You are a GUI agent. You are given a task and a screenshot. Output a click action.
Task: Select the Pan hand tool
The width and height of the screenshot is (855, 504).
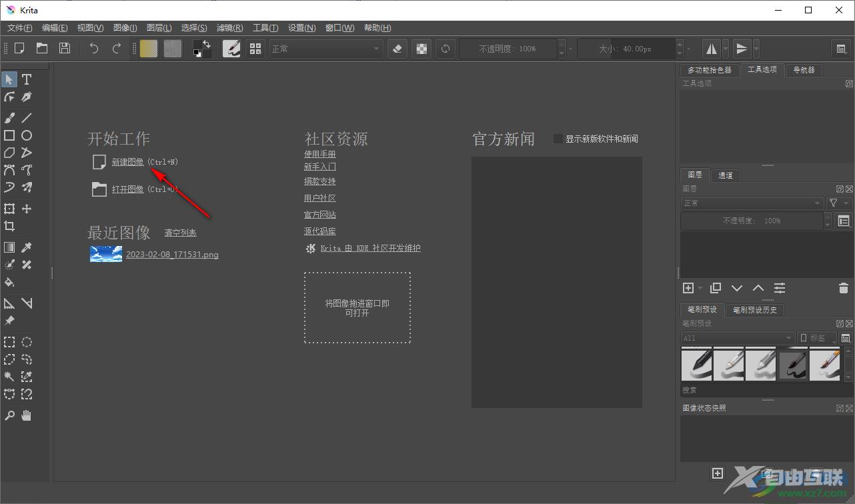27,415
